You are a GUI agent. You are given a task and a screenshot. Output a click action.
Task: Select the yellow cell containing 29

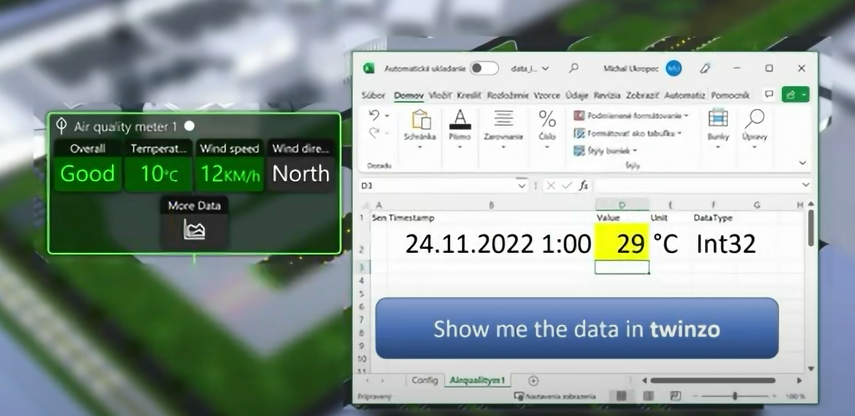[622, 242]
